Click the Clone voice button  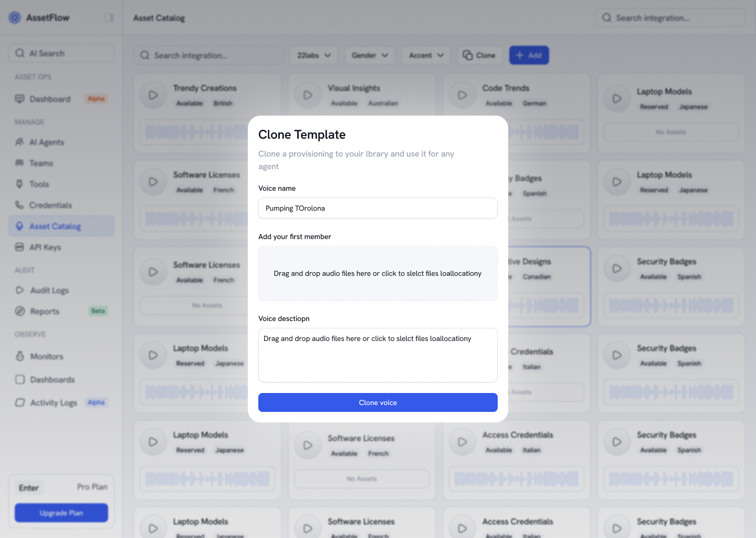point(378,402)
